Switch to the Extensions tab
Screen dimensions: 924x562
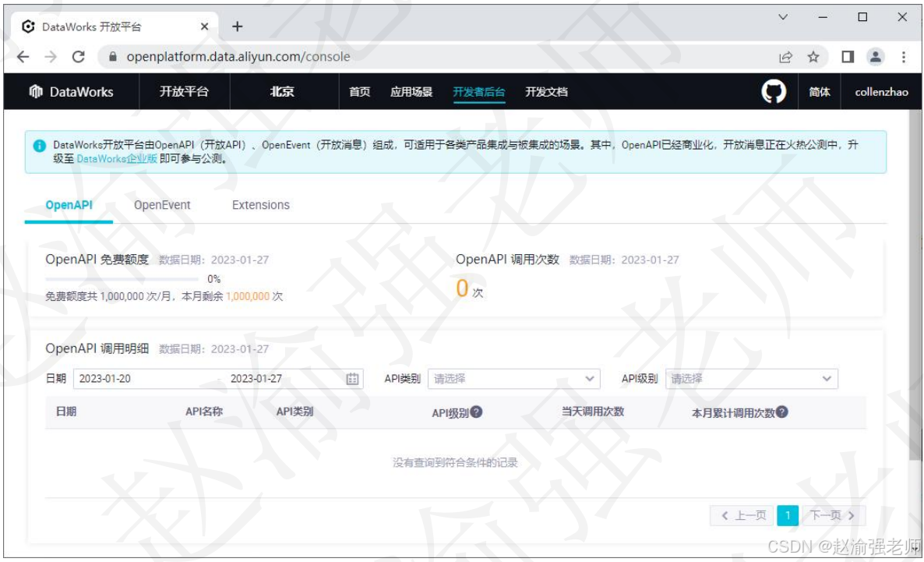tap(261, 205)
